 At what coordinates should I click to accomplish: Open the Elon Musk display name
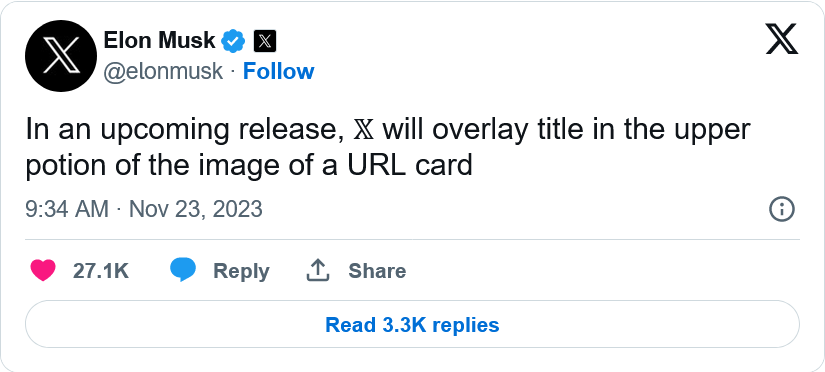pos(160,41)
